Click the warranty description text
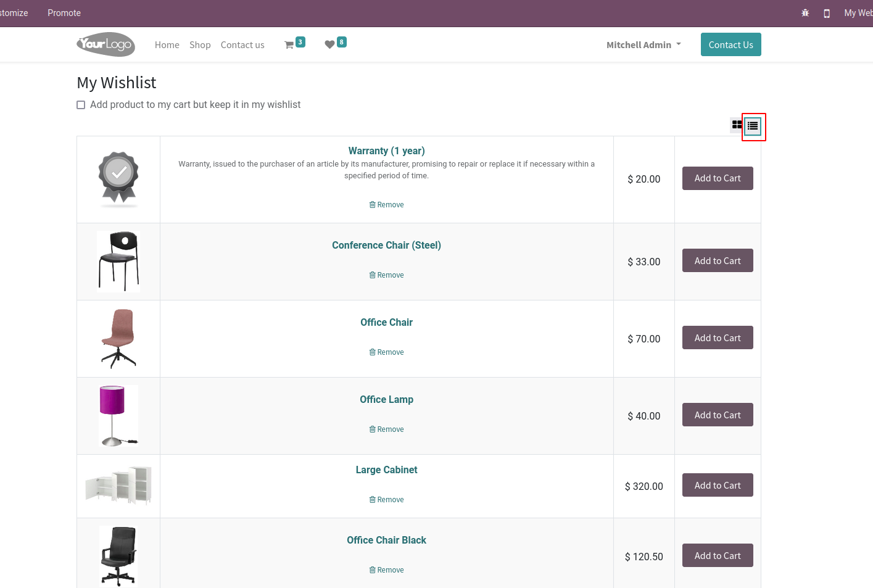This screenshot has width=873, height=588. 386,170
